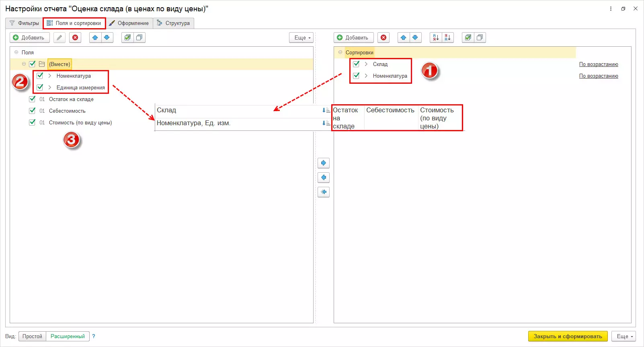Screen dimensions: 644x347
Task: Click Добавить in the fields panel
Action: coord(30,37)
